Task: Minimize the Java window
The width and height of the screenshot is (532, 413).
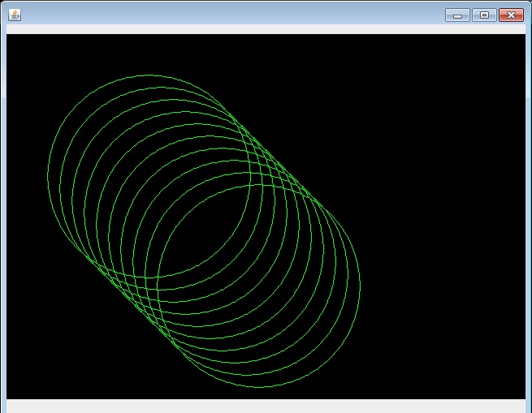Action: coord(457,15)
